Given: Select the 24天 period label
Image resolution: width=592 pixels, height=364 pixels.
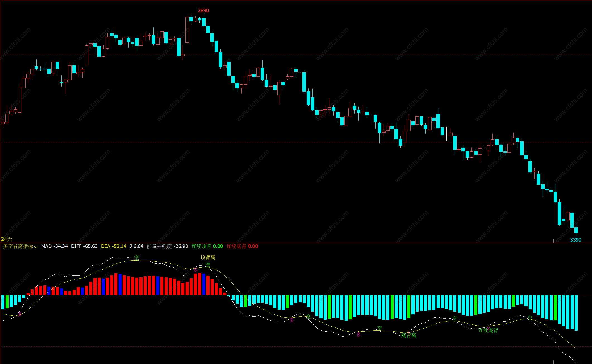Looking at the screenshot, I should (6, 239).
